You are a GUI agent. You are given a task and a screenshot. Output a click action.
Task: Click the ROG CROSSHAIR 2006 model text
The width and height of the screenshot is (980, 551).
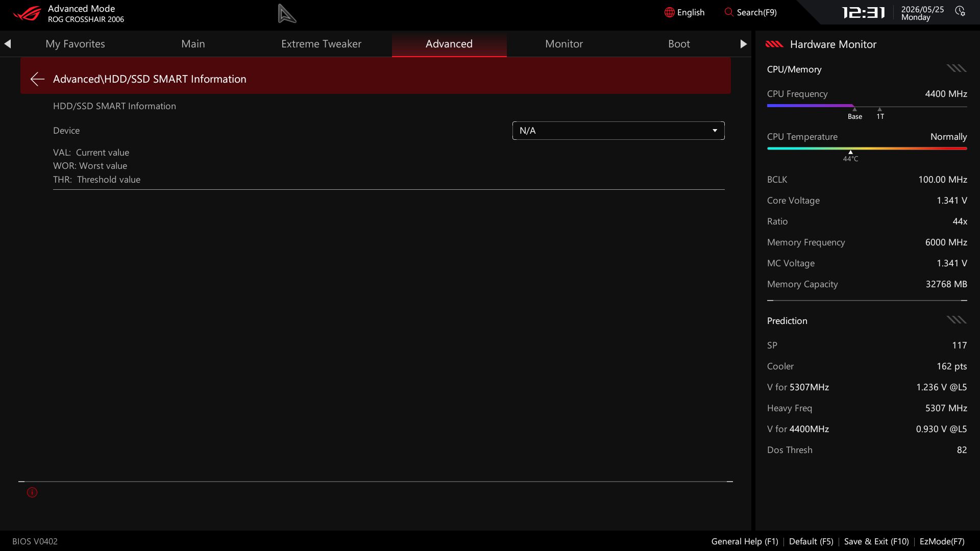[86, 19]
